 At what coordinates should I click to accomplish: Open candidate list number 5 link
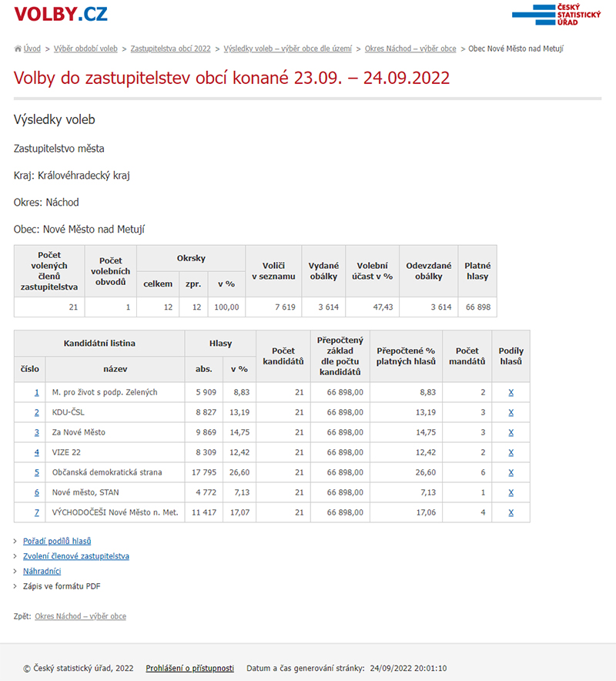pos(36,472)
